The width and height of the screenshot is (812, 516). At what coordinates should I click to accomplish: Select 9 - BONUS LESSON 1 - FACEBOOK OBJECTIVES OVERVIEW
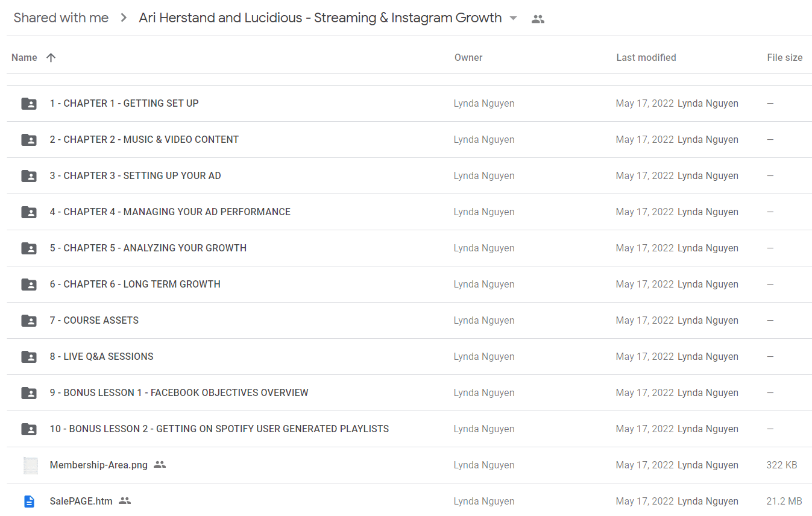click(179, 393)
